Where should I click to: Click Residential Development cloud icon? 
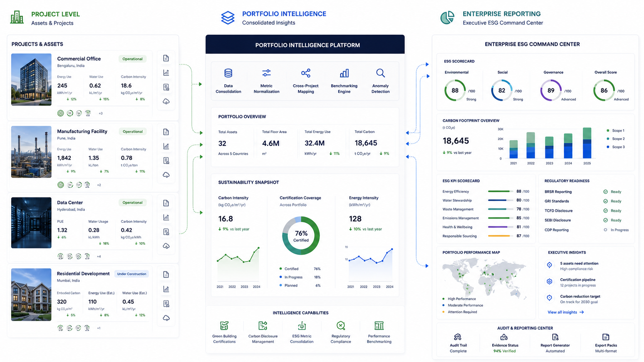coord(166,318)
